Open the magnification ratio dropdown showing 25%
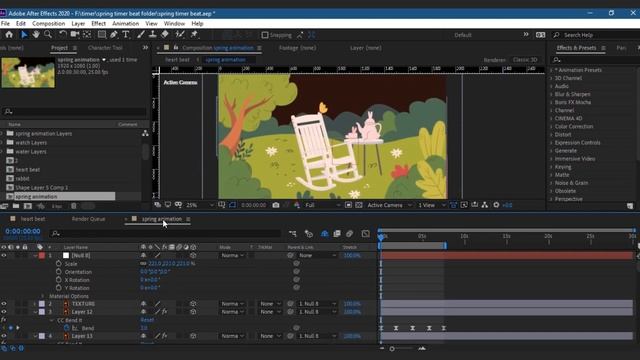This screenshot has height=360, width=640. click(x=200, y=205)
